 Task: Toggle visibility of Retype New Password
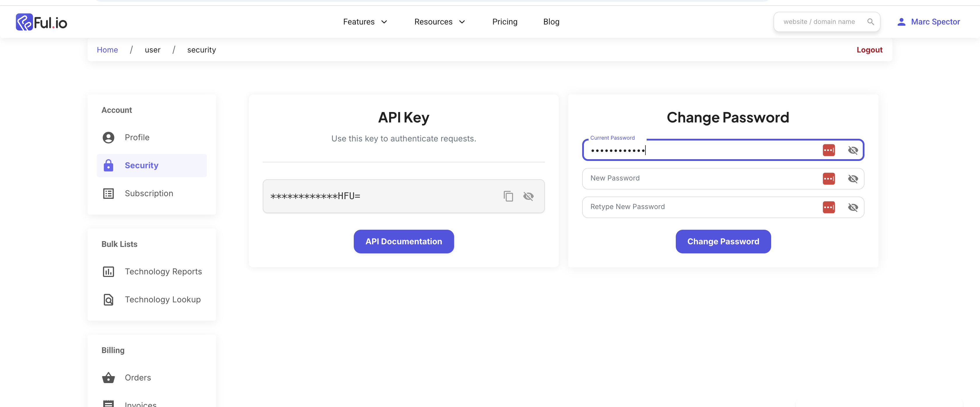853,207
